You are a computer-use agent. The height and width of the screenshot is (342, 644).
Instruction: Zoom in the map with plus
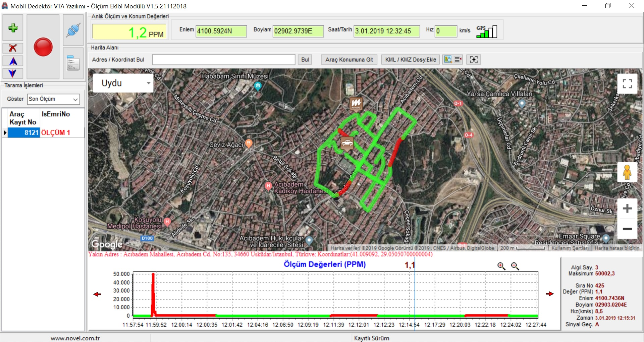pos(627,209)
